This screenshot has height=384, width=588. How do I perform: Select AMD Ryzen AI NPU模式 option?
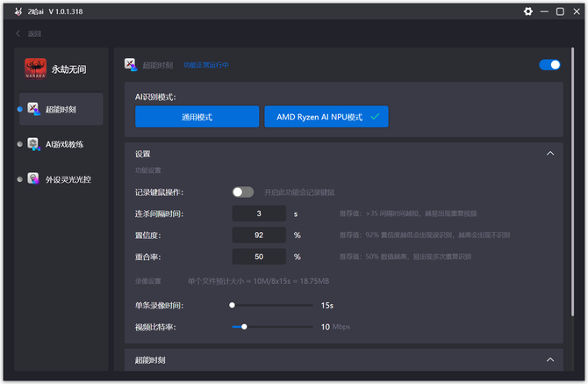326,117
